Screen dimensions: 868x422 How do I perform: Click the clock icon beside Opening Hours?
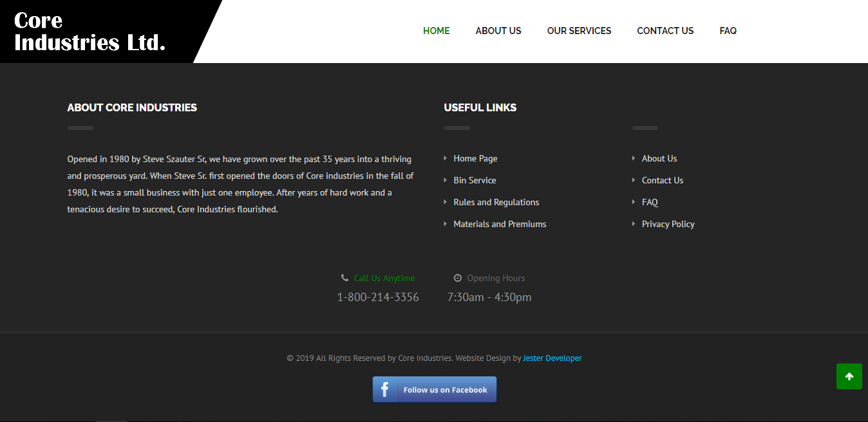pos(458,278)
